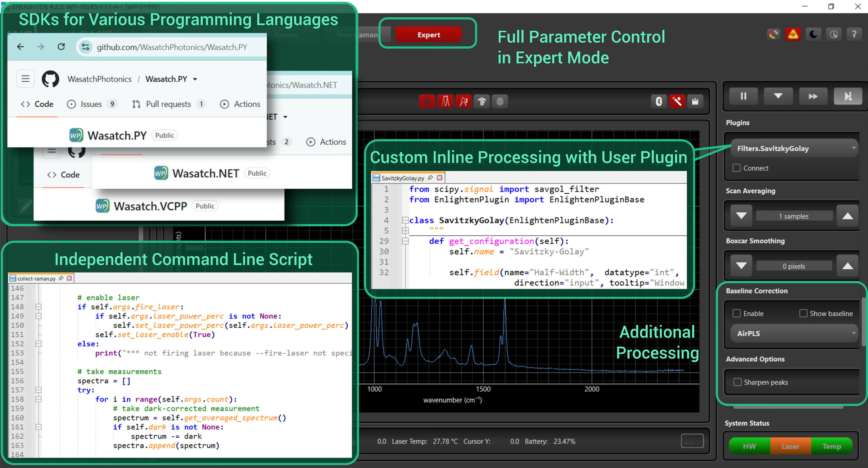This screenshot has height=468, width=868.
Task: Click the red Expert mode button
Action: click(x=428, y=35)
